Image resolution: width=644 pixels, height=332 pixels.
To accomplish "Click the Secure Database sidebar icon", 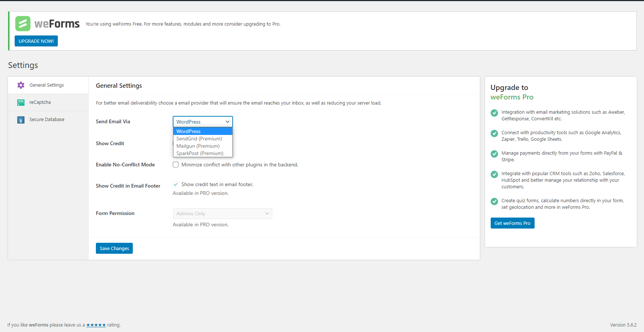I will [x=21, y=120].
